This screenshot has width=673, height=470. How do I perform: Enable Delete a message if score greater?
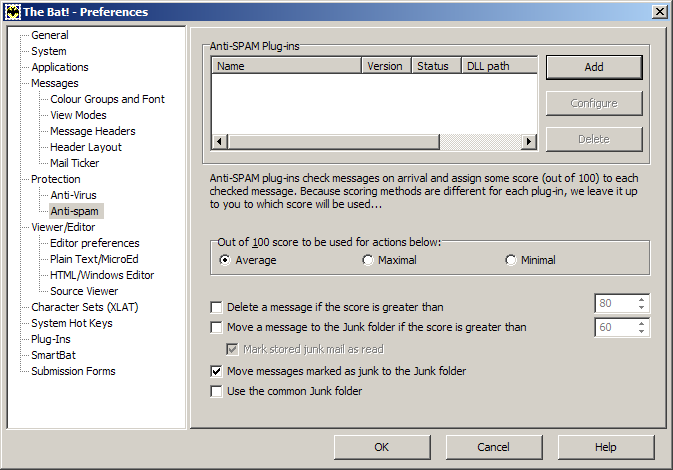217,307
